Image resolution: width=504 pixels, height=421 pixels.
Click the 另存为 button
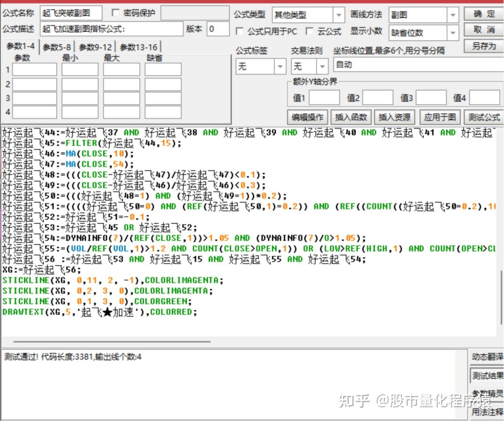pos(484,46)
